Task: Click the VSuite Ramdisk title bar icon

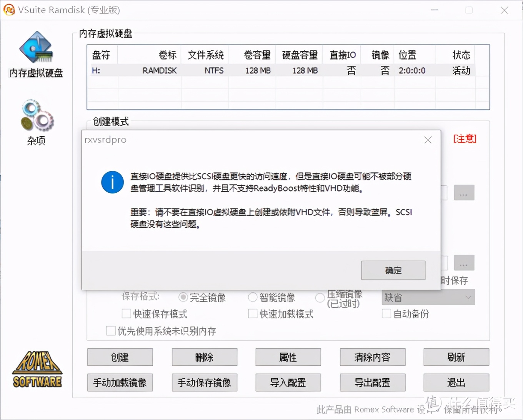Action: 9,10
